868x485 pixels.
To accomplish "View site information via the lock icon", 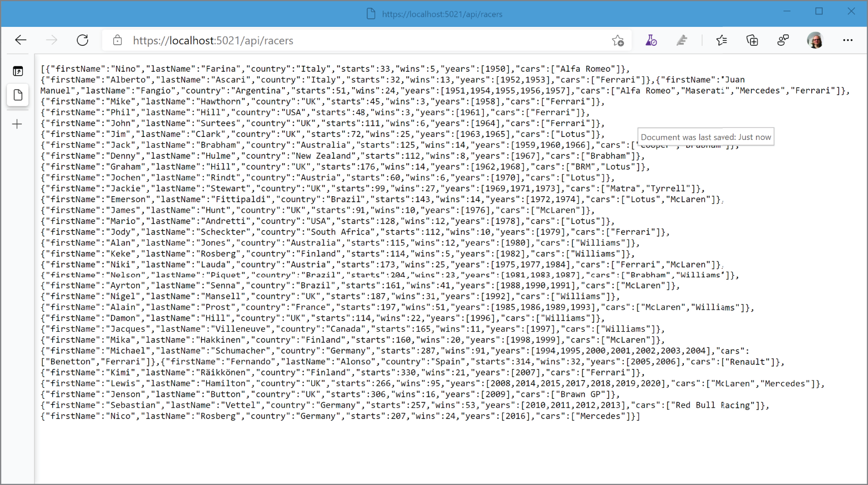I will (x=117, y=40).
